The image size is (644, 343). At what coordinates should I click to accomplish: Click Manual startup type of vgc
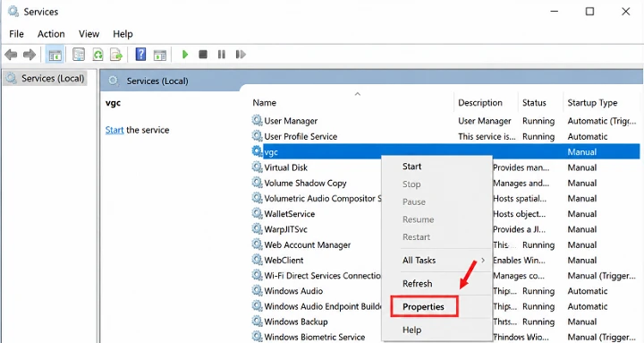[x=582, y=151]
